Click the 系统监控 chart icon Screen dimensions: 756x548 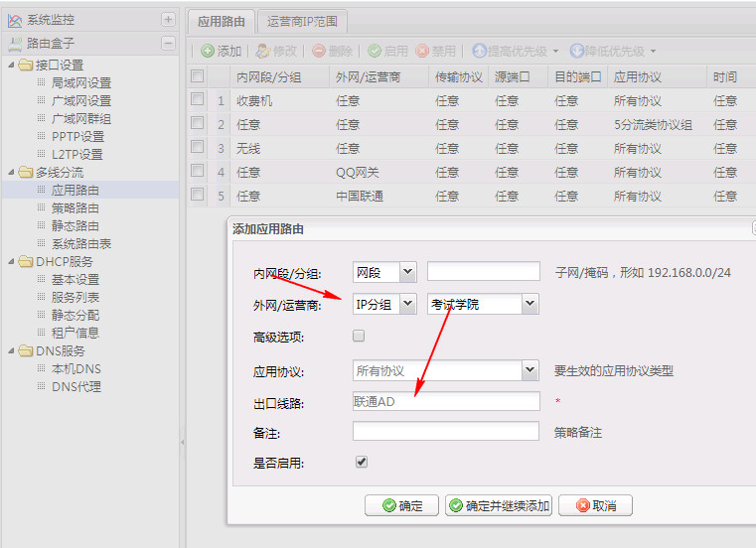(15, 20)
